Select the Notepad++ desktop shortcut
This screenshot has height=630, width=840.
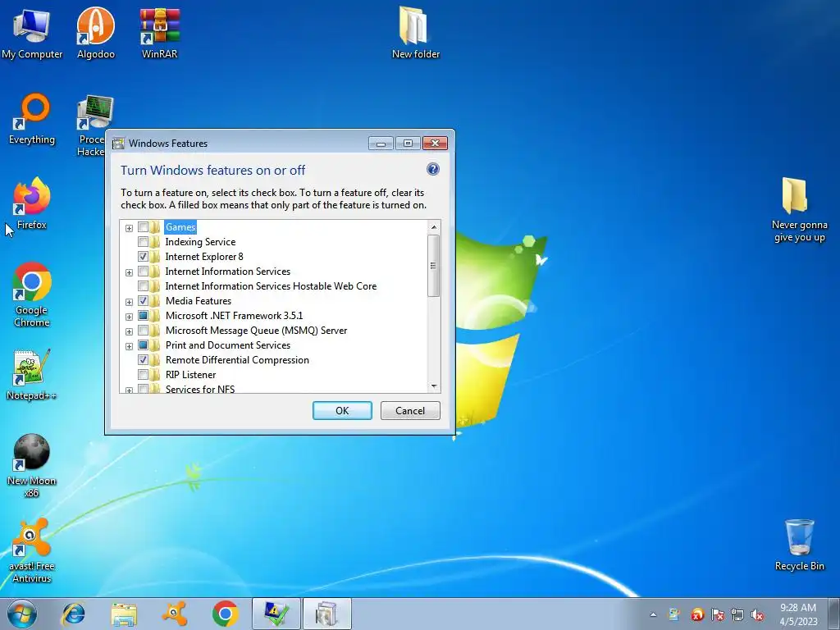tap(32, 375)
